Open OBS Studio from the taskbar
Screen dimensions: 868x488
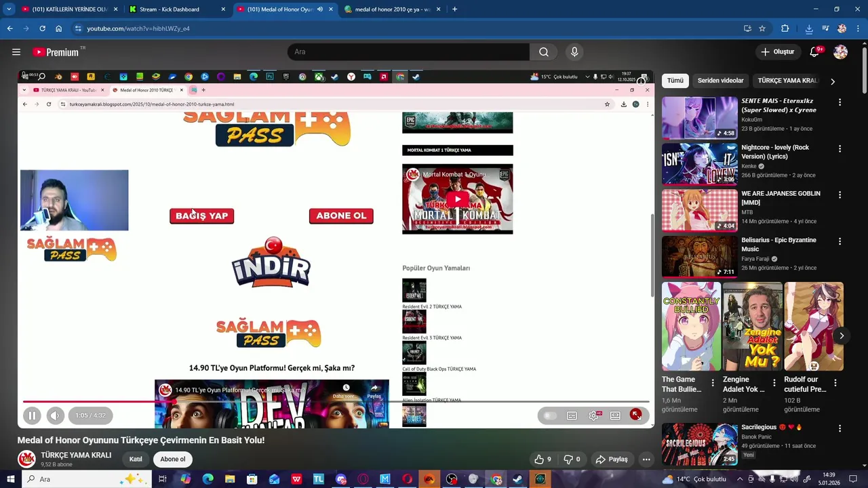tap(452, 479)
